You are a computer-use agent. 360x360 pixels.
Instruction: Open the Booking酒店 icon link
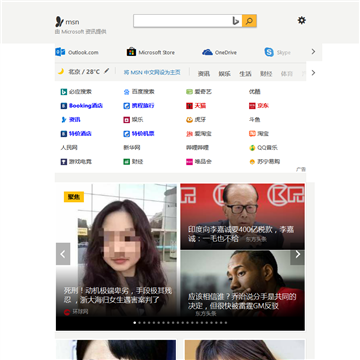(64, 106)
